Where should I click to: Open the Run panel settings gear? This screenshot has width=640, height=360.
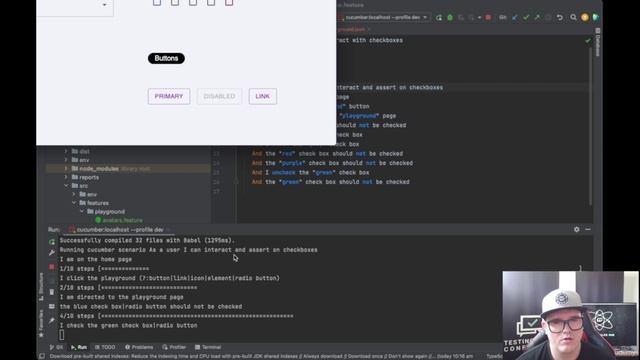[576, 229]
